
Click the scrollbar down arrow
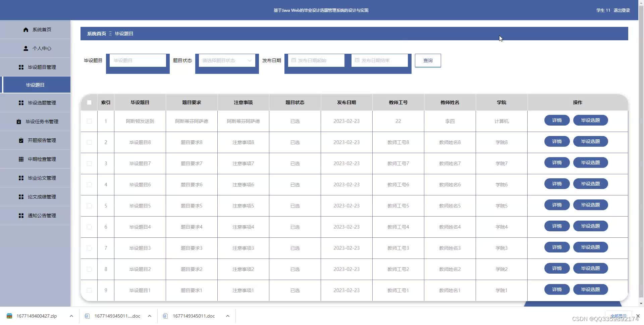(x=641, y=304)
